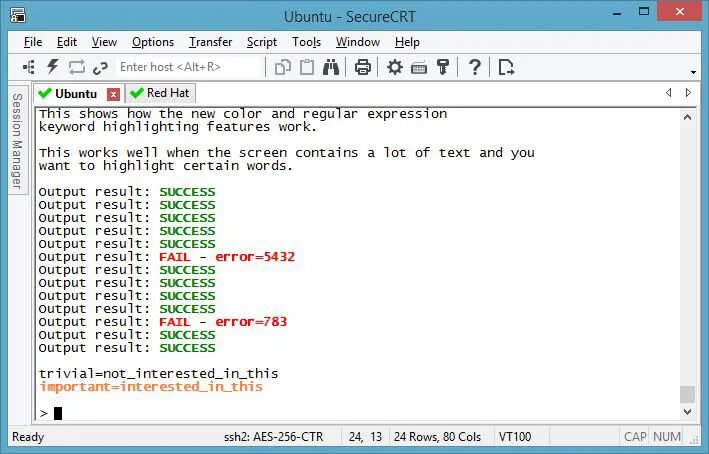Viewport: 709px width, 454px height.
Task: Expand the Session Manager side panel
Action: (17, 140)
